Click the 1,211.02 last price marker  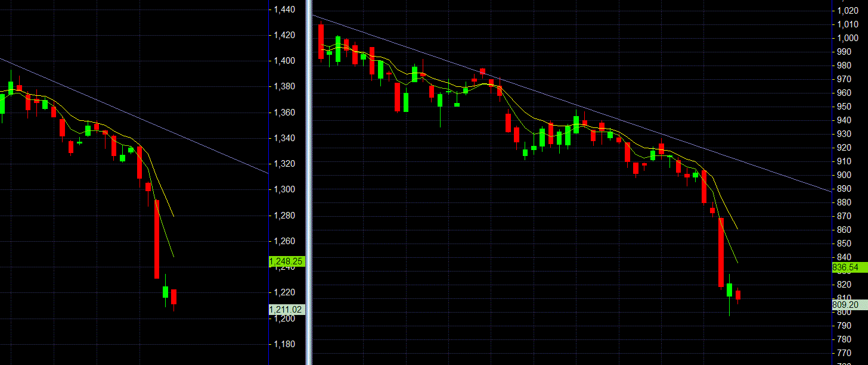[287, 310]
